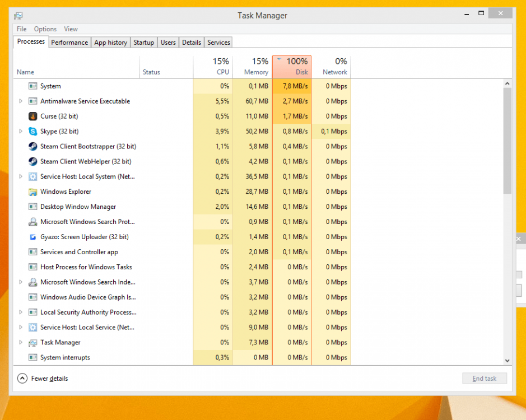
Task: Click the Steam Client Bootstrapper icon
Action: 32,147
